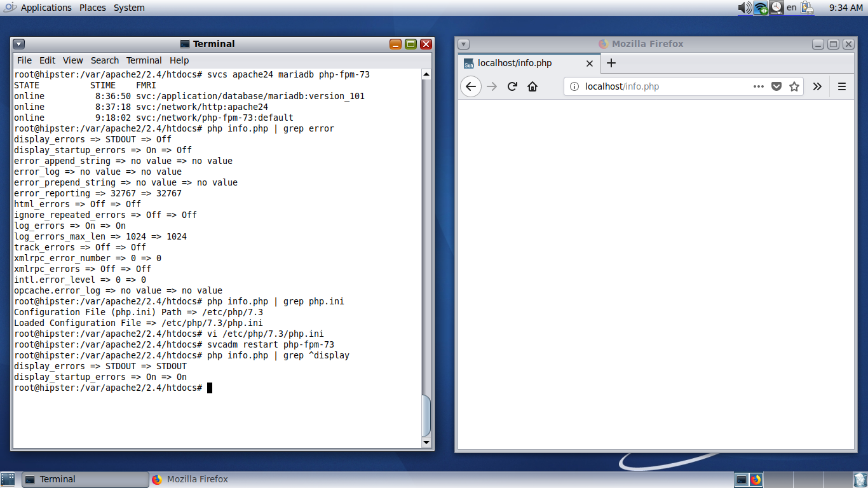Click the 9:34 AM clock
868x488 pixels.
tap(846, 8)
